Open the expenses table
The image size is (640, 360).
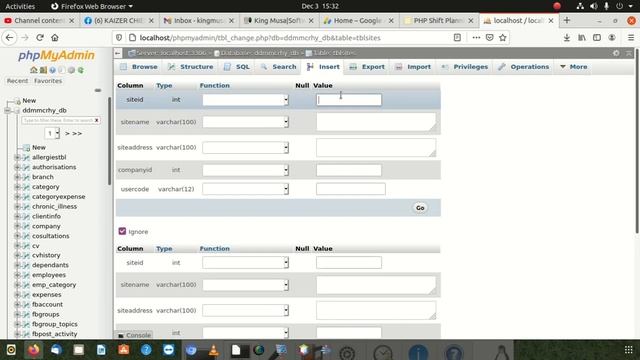(47, 295)
